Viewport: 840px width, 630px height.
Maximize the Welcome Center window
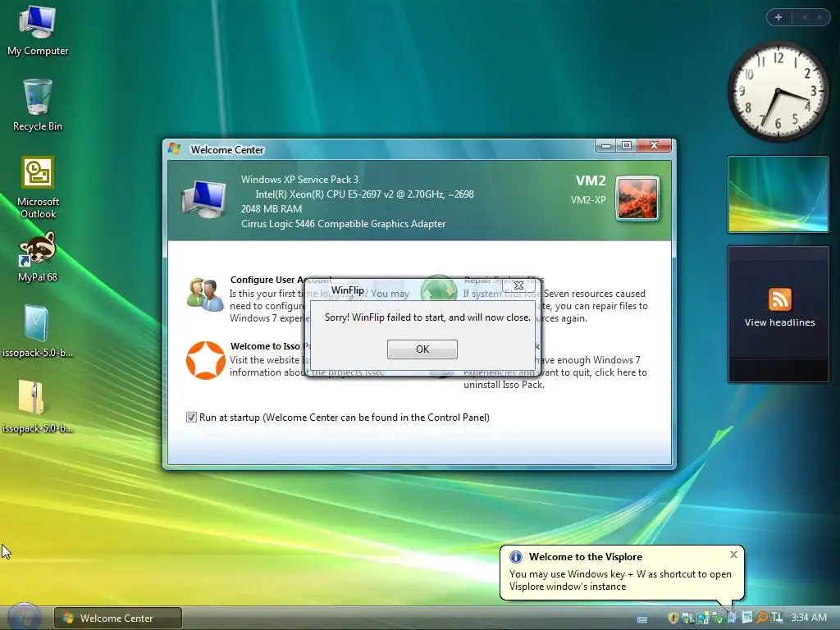pyautogui.click(x=626, y=145)
